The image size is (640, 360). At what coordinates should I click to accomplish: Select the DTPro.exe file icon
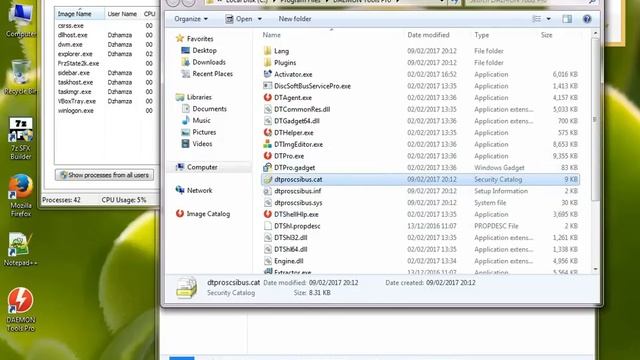pos(267,156)
